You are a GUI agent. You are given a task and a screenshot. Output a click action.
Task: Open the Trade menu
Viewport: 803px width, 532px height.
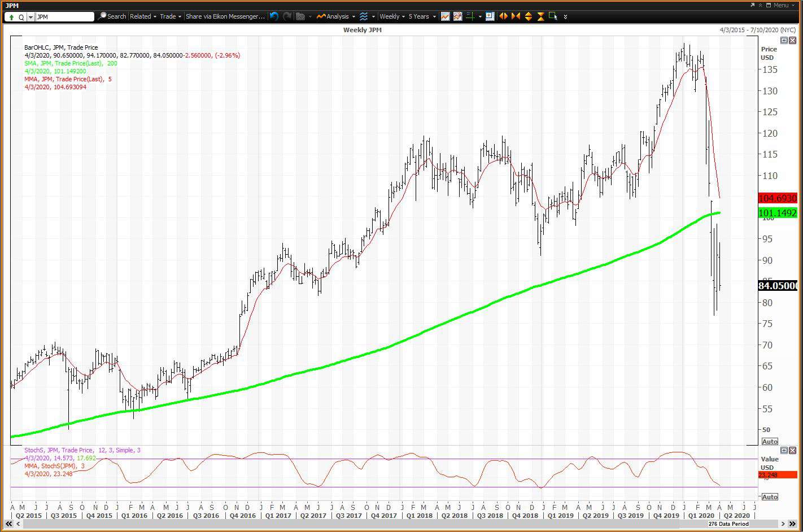(x=169, y=16)
